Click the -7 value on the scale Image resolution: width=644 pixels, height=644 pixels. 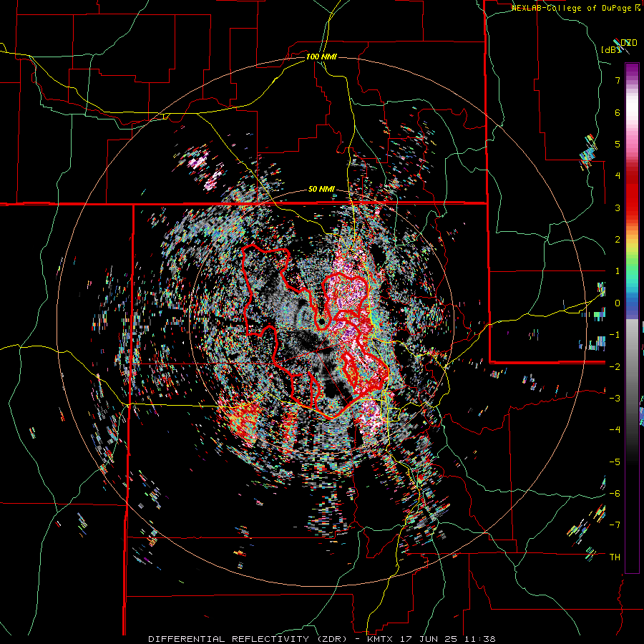pos(615,525)
